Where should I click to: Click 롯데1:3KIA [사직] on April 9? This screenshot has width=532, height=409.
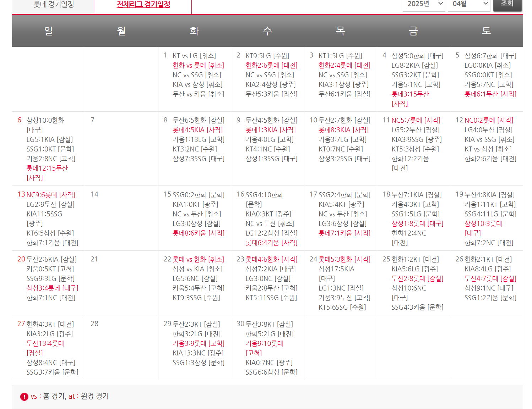pyautogui.click(x=271, y=130)
